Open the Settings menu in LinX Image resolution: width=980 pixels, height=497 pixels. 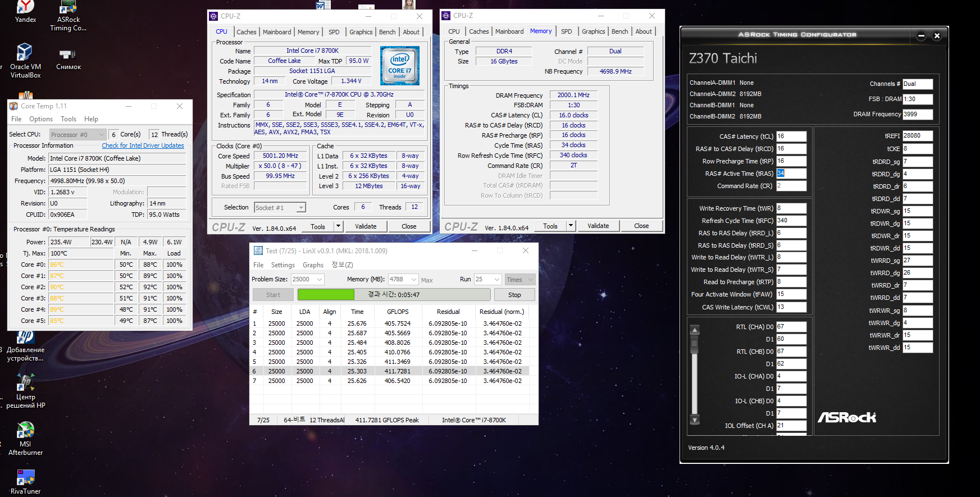(x=283, y=265)
